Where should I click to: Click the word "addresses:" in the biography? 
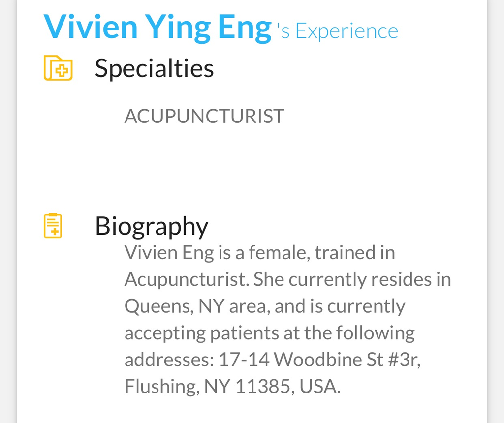[169, 360]
